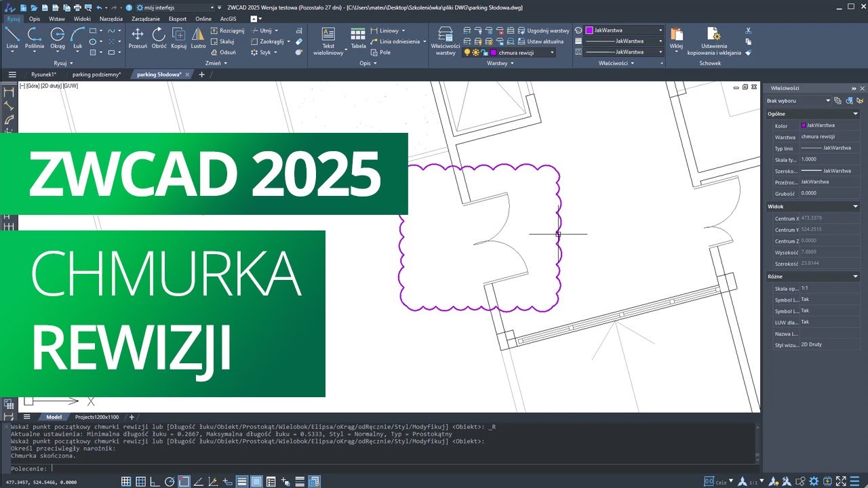Open the mój interfejs workspace dropdown
Viewport: 868px width, 488px height.
tap(212, 7)
